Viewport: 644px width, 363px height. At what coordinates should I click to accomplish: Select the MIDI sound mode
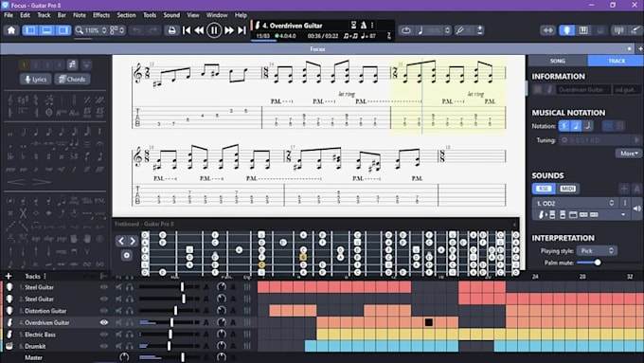567,189
